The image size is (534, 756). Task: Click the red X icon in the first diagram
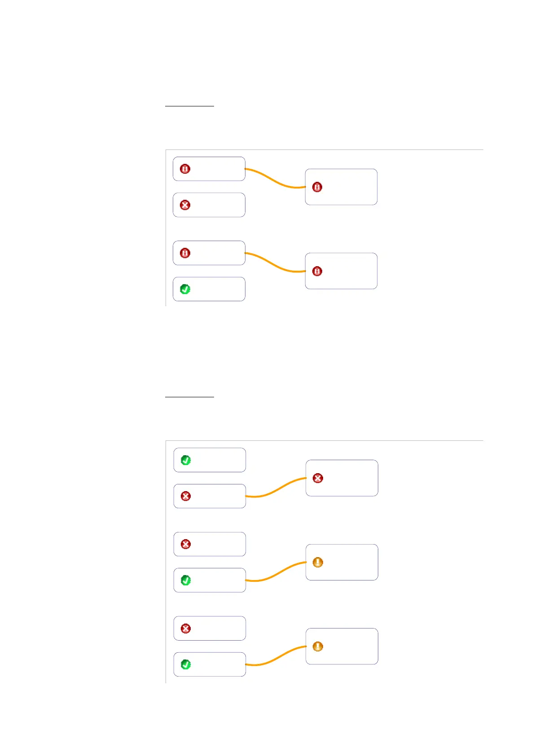pyautogui.click(x=185, y=205)
